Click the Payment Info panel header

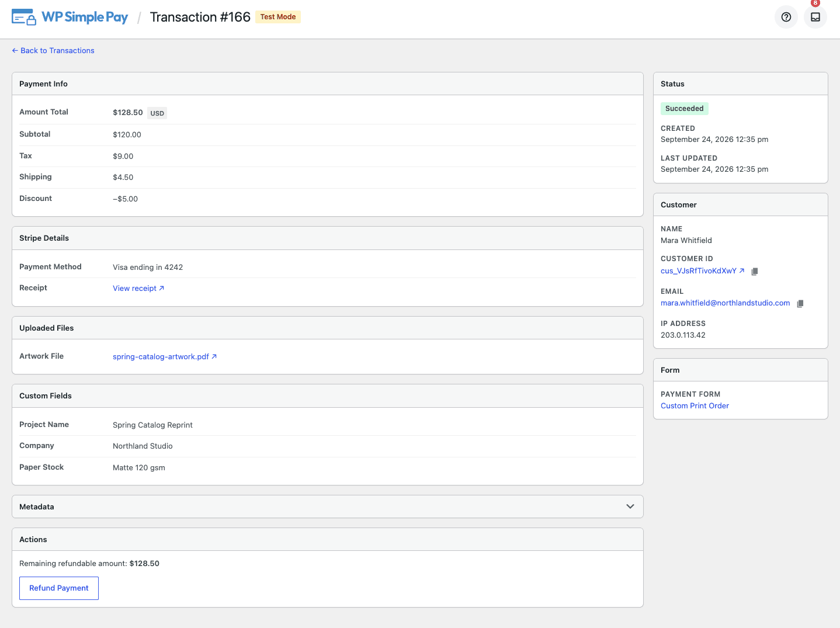coord(328,84)
